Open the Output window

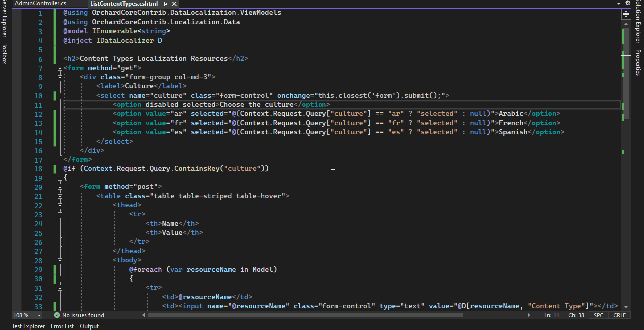(x=89, y=326)
